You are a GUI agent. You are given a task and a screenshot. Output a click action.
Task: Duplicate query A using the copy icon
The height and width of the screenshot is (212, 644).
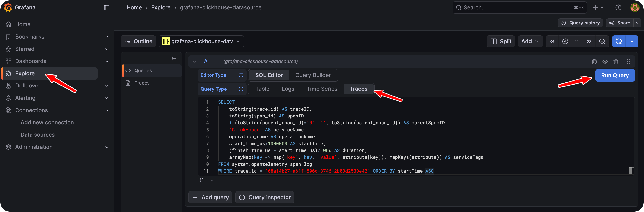tap(594, 61)
